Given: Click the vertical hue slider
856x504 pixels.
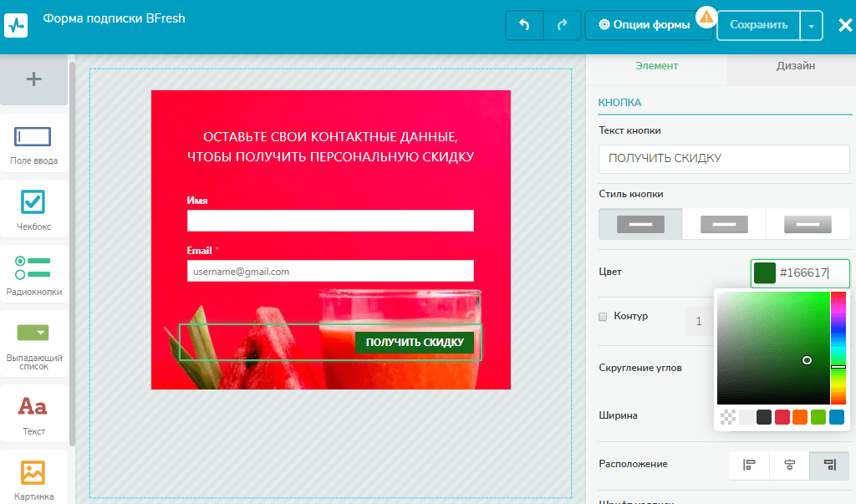Looking at the screenshot, I should point(838,348).
